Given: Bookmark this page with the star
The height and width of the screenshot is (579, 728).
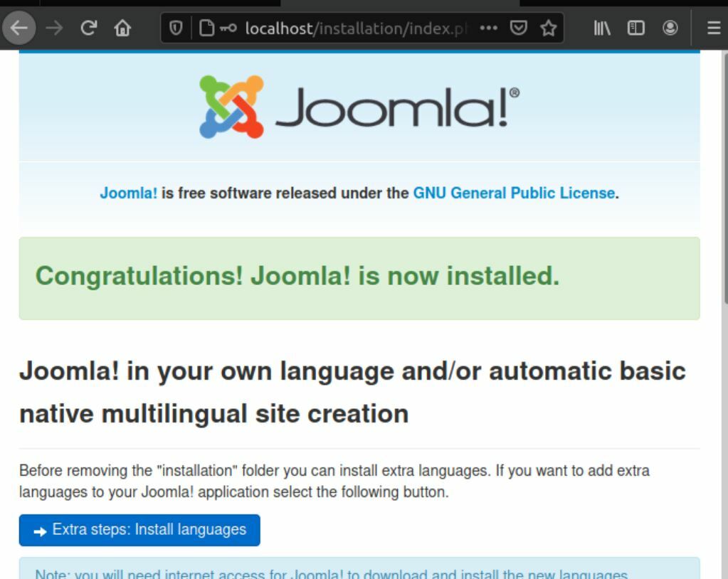Looking at the screenshot, I should [548, 28].
